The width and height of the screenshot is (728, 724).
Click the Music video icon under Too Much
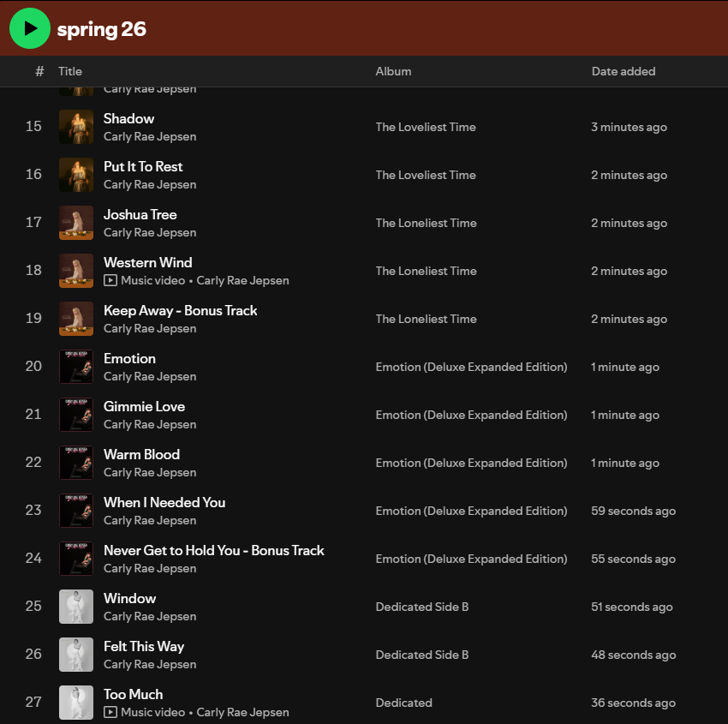[x=110, y=712]
